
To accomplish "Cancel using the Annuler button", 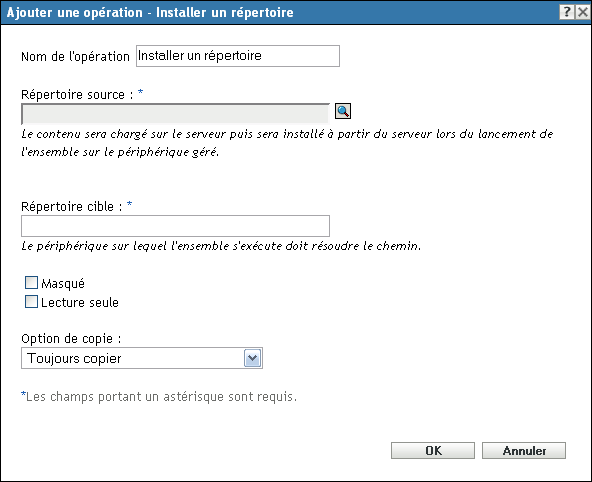I will 524,451.
